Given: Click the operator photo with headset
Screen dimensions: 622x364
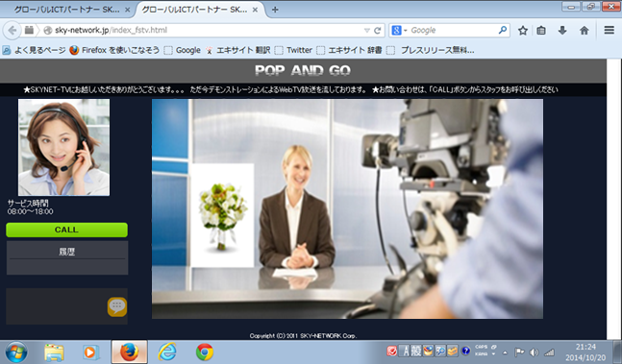Looking at the screenshot, I should tap(63, 147).
